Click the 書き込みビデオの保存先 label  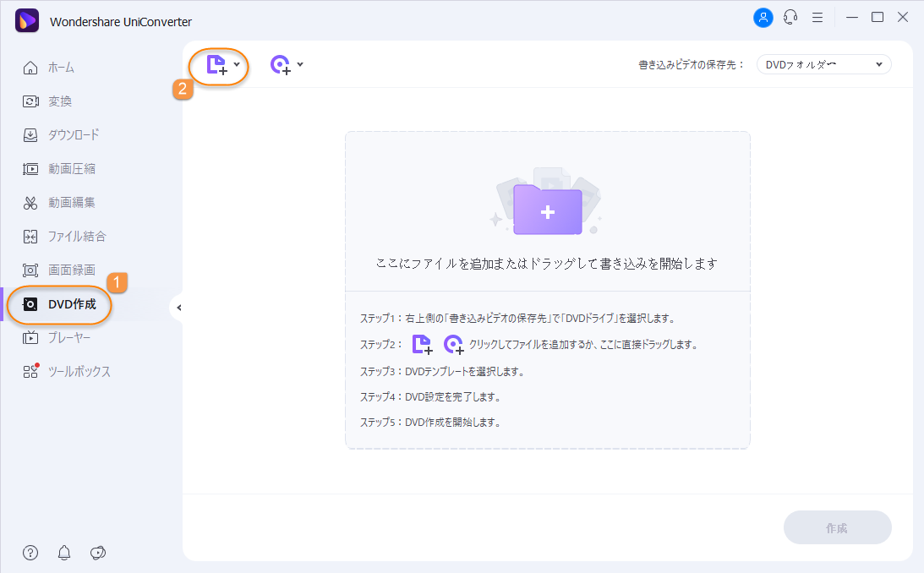(x=691, y=65)
